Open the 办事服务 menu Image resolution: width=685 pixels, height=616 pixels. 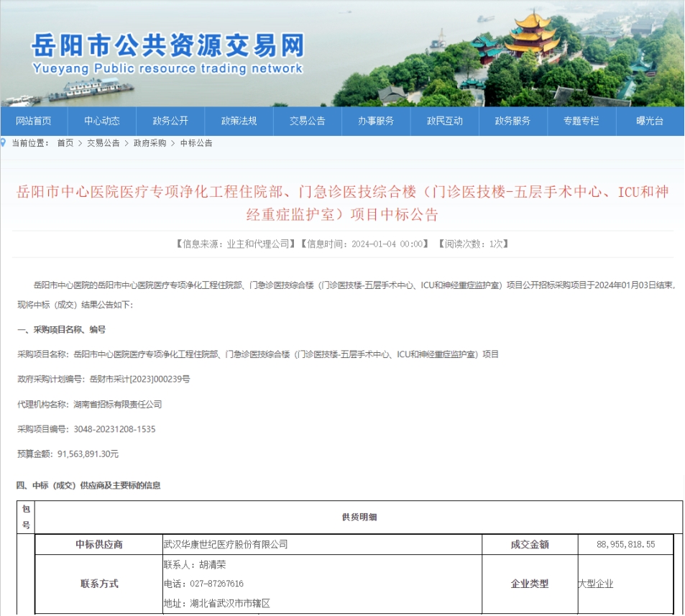pos(376,121)
